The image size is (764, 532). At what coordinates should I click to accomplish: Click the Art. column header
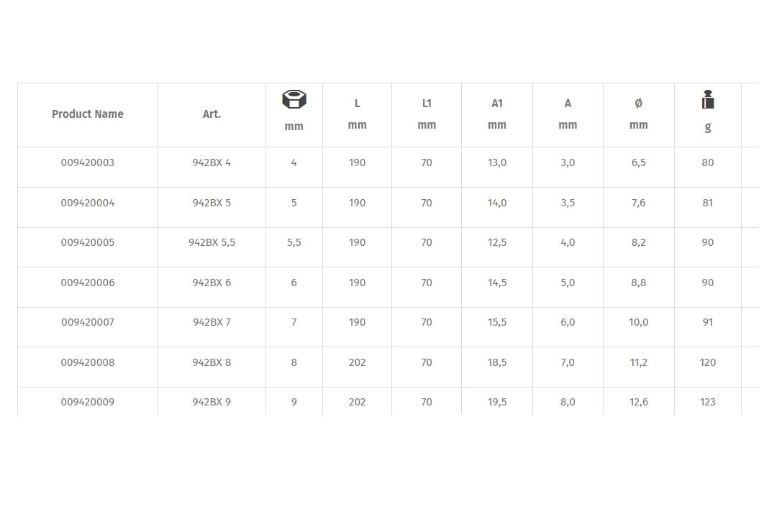pos(212,114)
